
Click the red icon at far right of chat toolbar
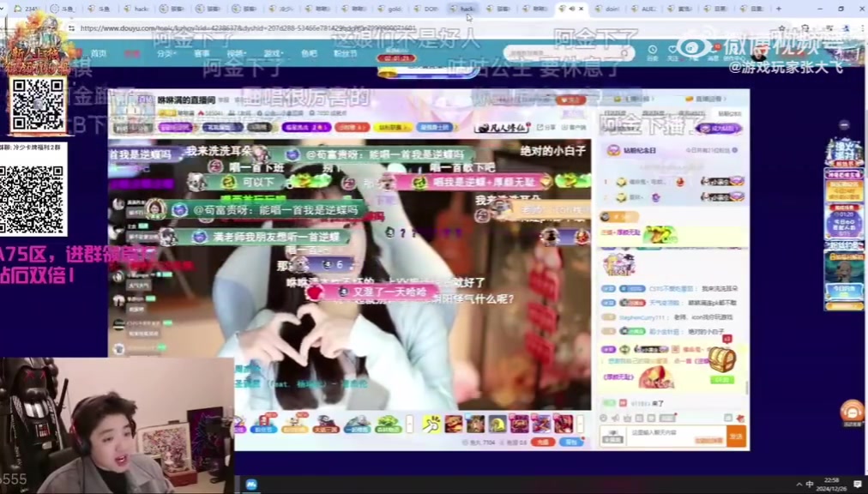pyautogui.click(x=740, y=419)
